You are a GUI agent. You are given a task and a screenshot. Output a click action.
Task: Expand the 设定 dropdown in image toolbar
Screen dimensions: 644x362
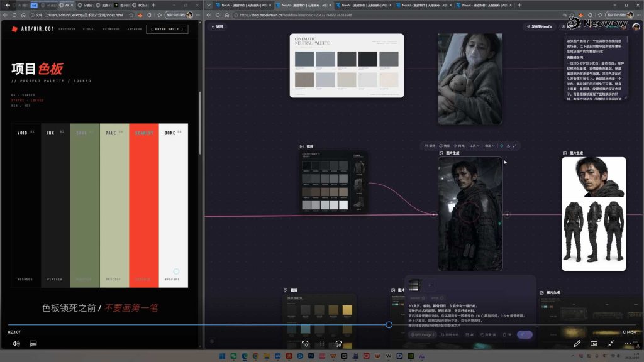[489, 146]
